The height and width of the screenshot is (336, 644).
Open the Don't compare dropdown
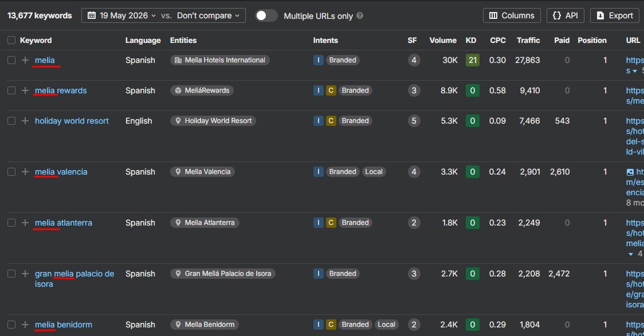pyautogui.click(x=208, y=15)
